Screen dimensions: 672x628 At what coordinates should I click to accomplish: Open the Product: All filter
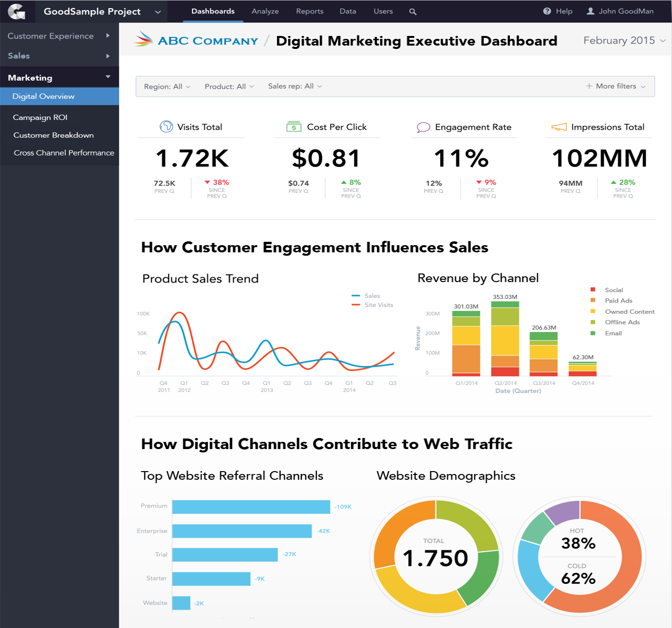229,86
